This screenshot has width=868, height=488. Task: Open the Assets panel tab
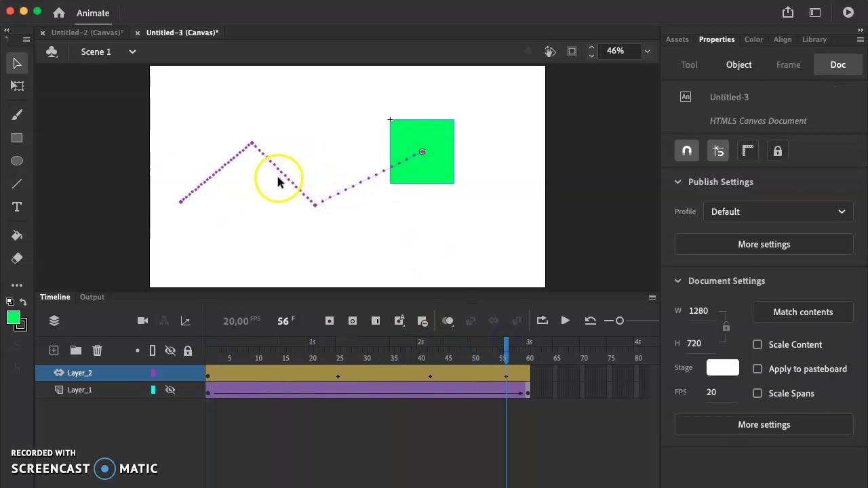(x=677, y=39)
